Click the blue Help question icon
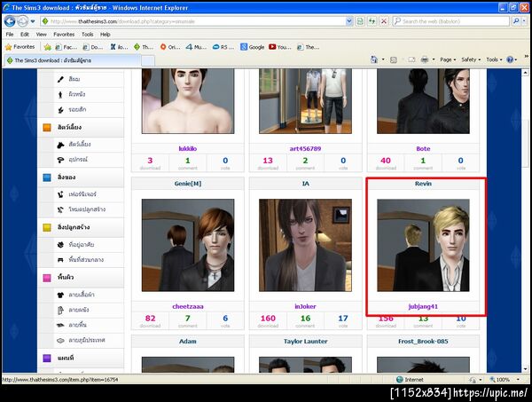The height and width of the screenshot is (402, 532). pos(510,59)
